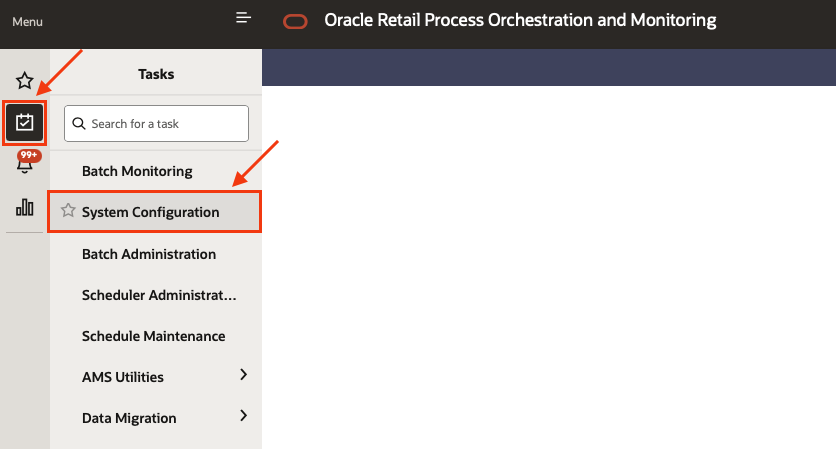Viewport: 836px width, 449px height.
Task: Open the Notifications bell with 99+ badge
Action: pyautogui.click(x=25, y=162)
